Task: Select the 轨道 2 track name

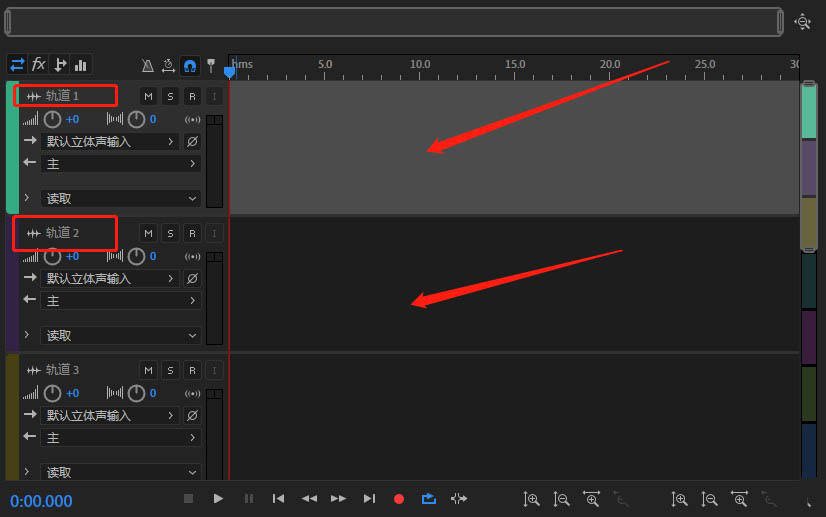Action: (x=62, y=233)
